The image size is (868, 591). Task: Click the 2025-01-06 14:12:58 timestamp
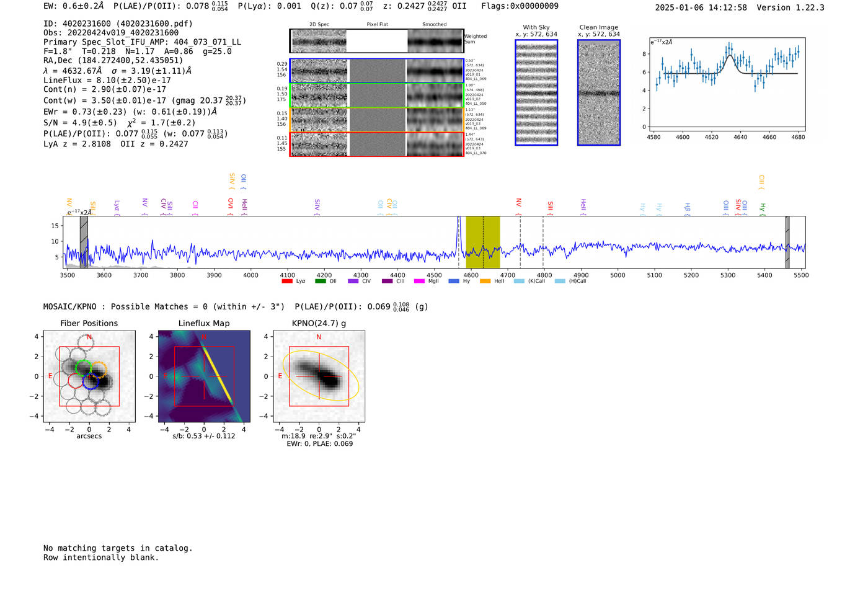point(701,7)
